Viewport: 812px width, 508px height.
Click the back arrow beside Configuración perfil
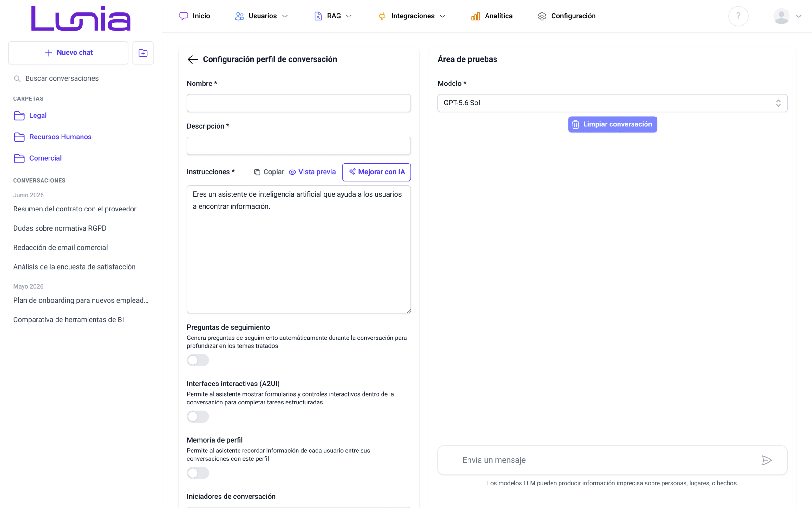pyautogui.click(x=193, y=59)
